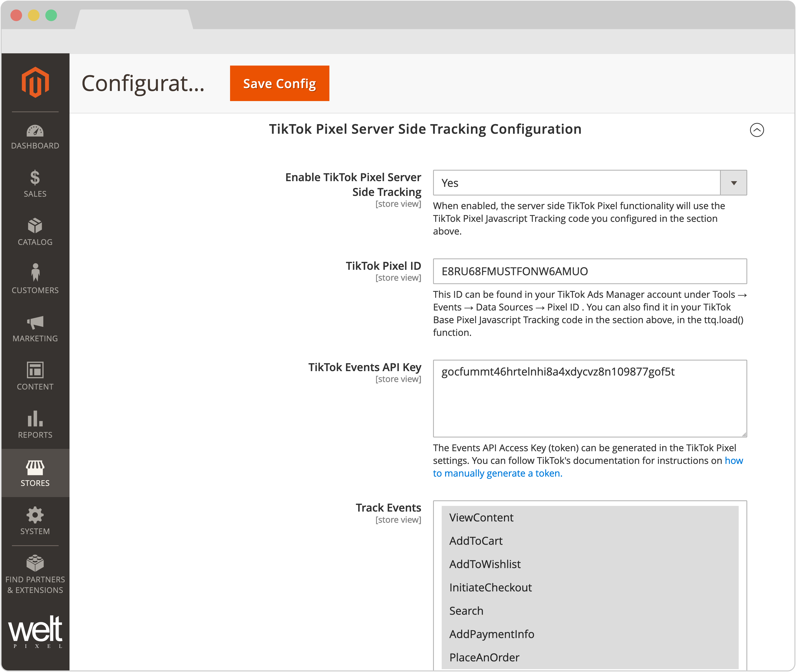Click the Save Config button

click(x=279, y=83)
